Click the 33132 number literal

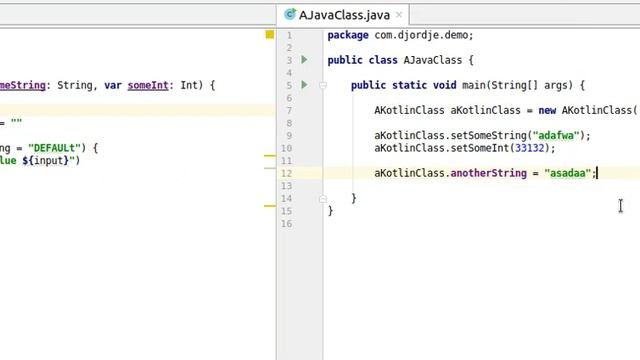529,148
